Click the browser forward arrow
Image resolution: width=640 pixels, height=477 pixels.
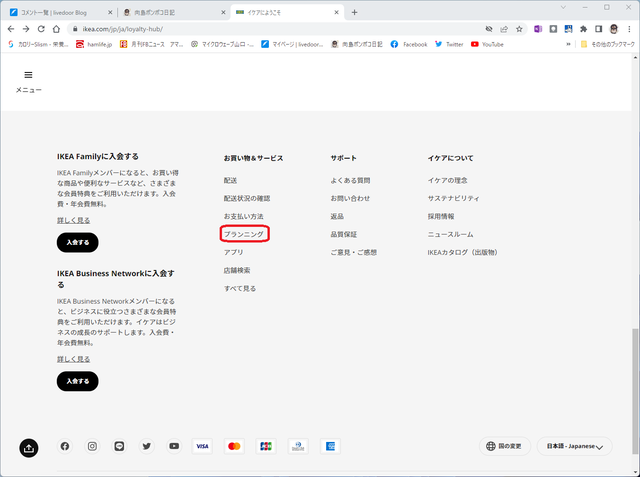pos(26,29)
